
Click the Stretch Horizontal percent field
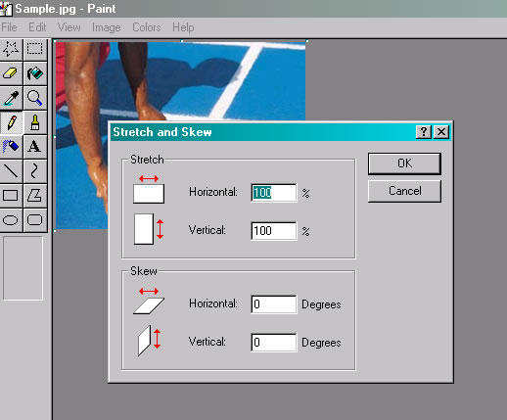274,193
